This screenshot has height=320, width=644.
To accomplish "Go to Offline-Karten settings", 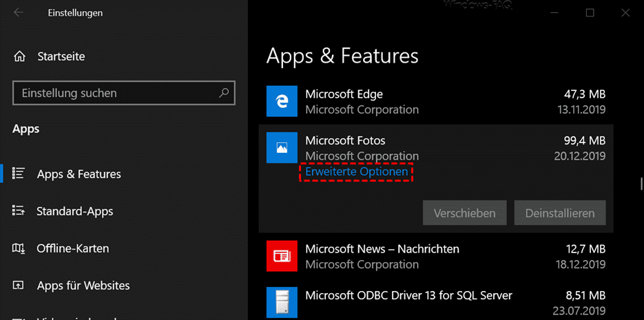I will coord(72,248).
